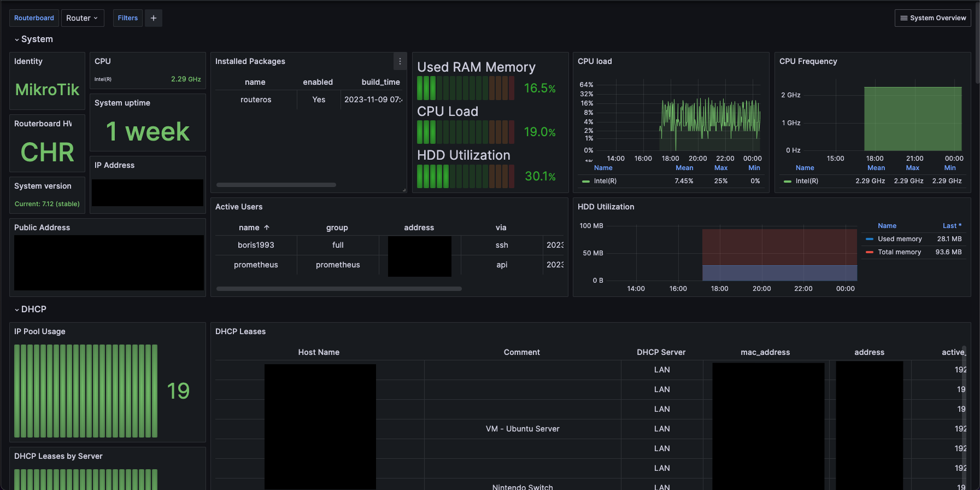This screenshot has width=980, height=490.
Task: Click the HDD Utilization 30.1% gauge
Action: click(540, 176)
